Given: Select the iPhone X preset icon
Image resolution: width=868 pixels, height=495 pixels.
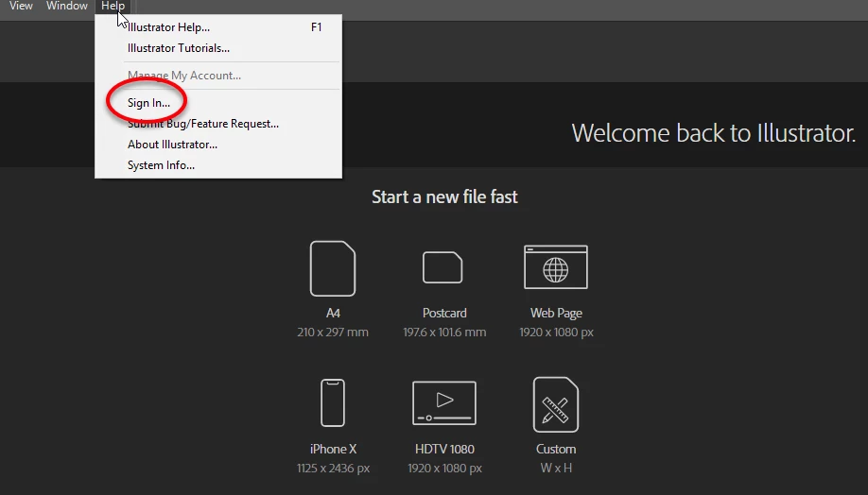Looking at the screenshot, I should (333, 402).
